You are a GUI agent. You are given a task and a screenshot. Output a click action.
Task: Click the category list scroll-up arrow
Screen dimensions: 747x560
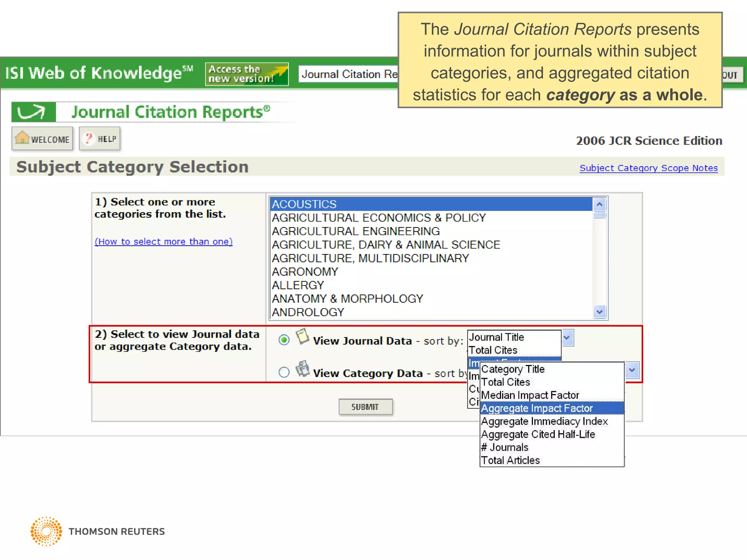[599, 204]
